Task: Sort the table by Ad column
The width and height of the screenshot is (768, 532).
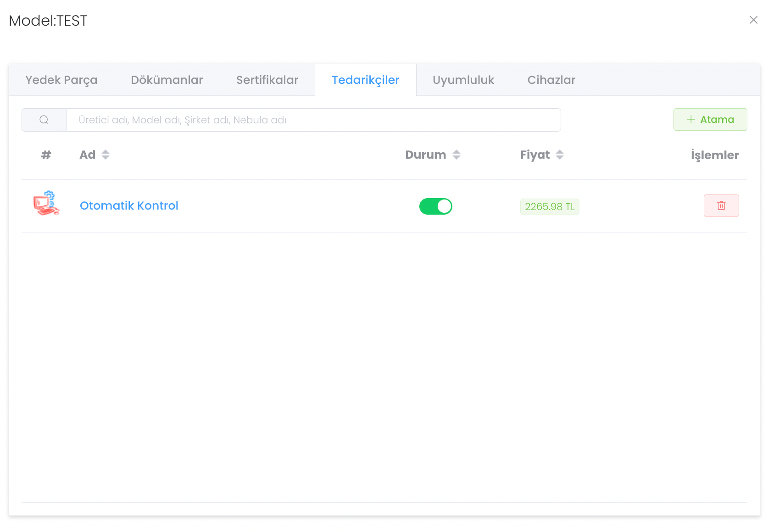Action: click(106, 155)
